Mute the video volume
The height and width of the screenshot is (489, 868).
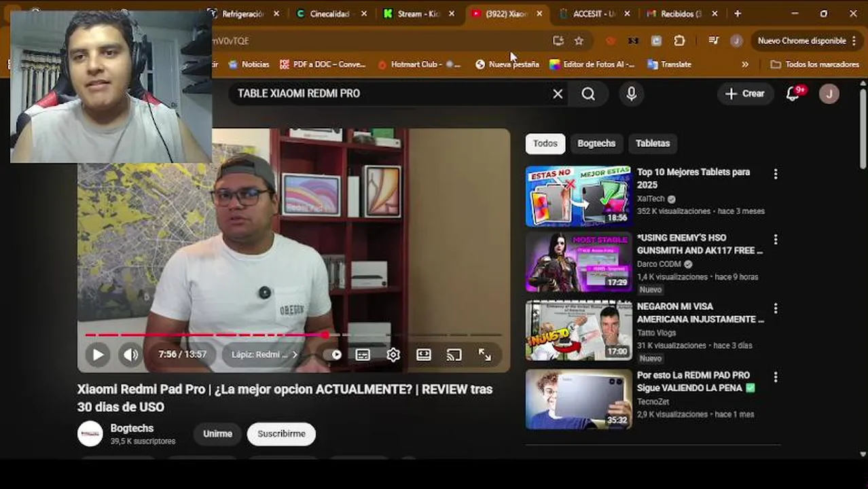point(130,355)
